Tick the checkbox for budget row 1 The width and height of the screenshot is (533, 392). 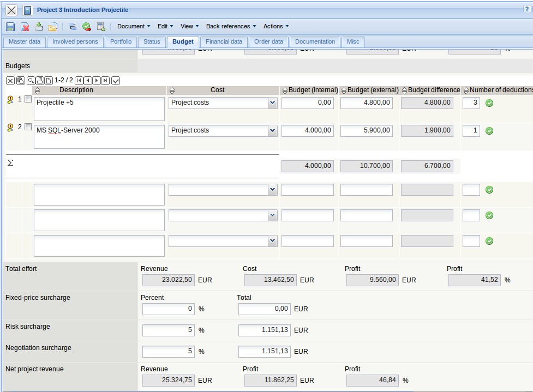point(28,100)
